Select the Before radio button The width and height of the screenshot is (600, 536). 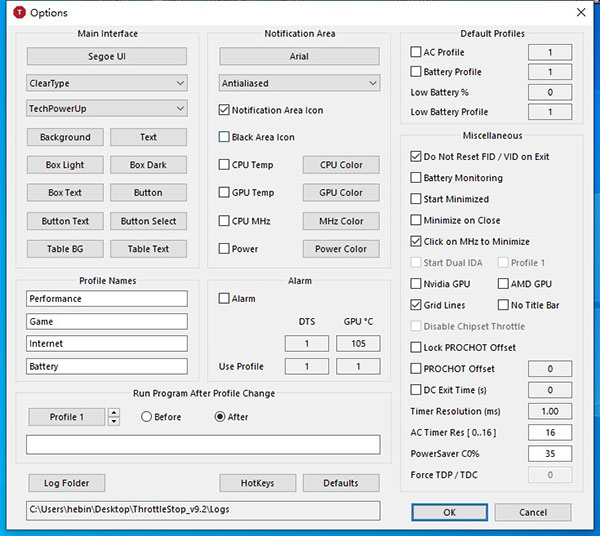point(146,417)
